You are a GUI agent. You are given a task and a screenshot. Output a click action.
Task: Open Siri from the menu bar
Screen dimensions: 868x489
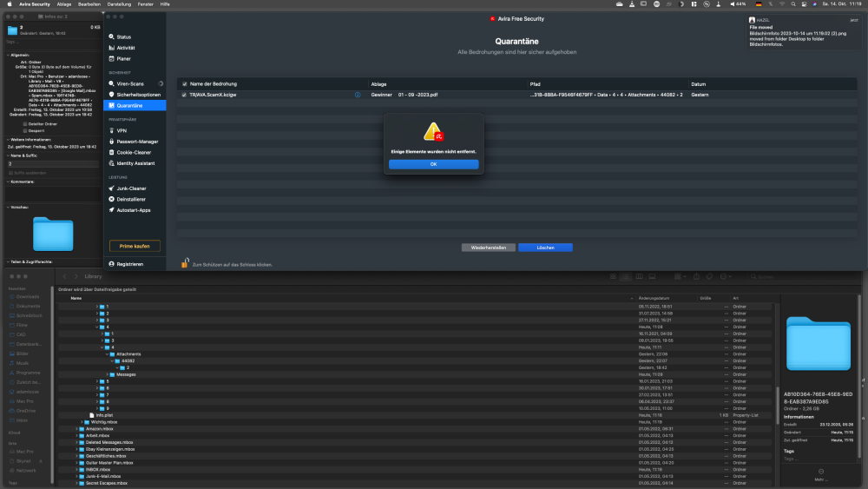814,3
